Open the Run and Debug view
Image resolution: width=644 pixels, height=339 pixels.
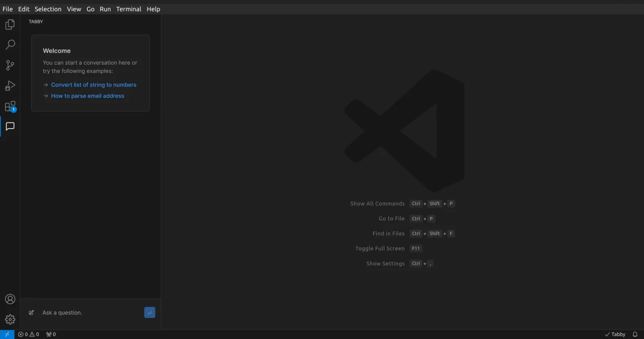tap(10, 85)
